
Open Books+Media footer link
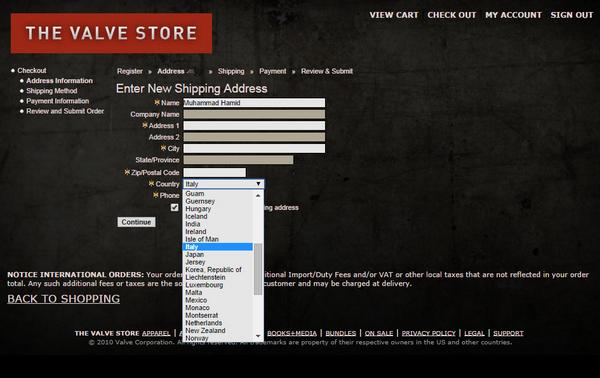click(292, 333)
